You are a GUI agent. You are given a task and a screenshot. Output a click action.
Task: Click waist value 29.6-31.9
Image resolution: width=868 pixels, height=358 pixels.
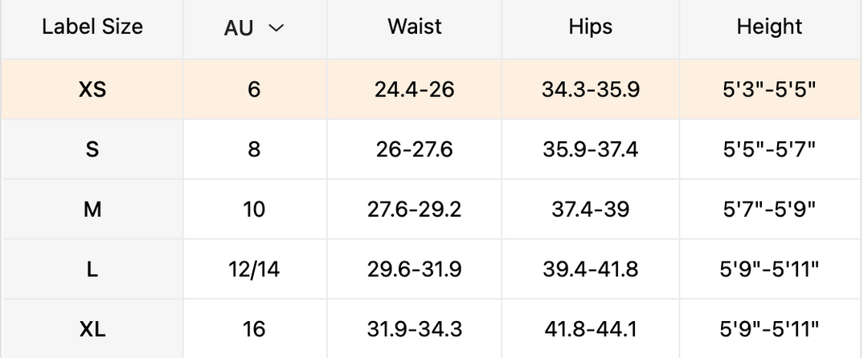click(x=415, y=269)
